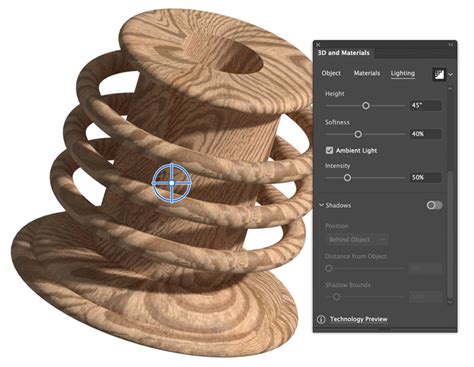Click the Softness value field 40%
Viewport: 474px width, 367px height.
click(x=426, y=134)
